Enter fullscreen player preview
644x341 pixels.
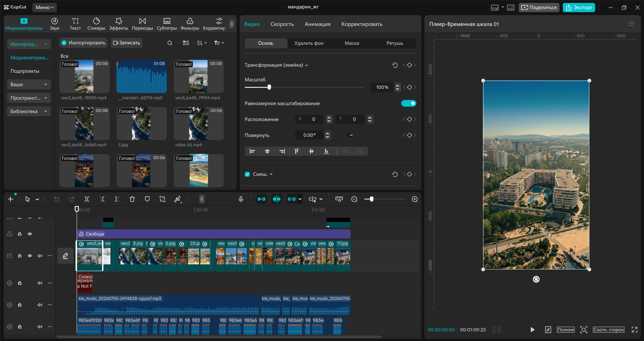point(635,330)
